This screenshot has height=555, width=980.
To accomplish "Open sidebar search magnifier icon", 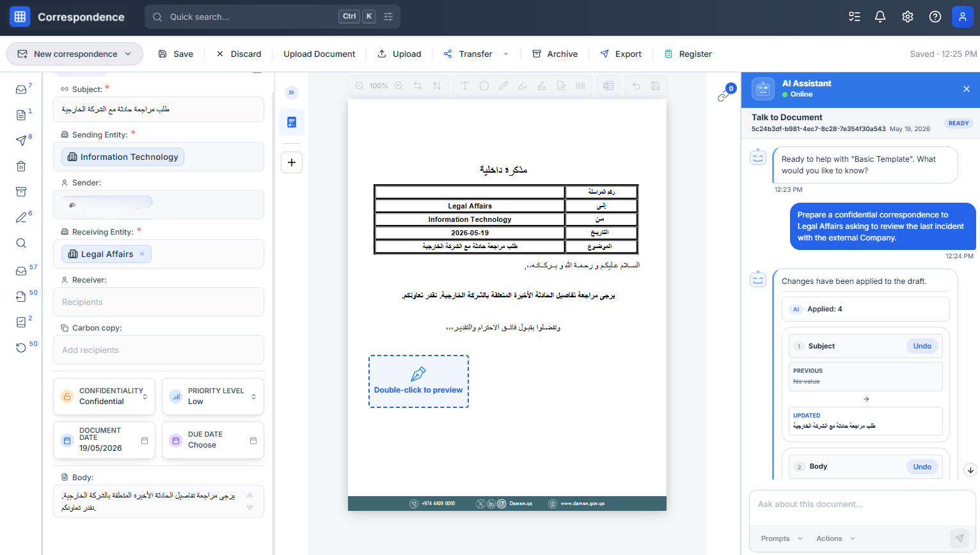I will coord(21,243).
